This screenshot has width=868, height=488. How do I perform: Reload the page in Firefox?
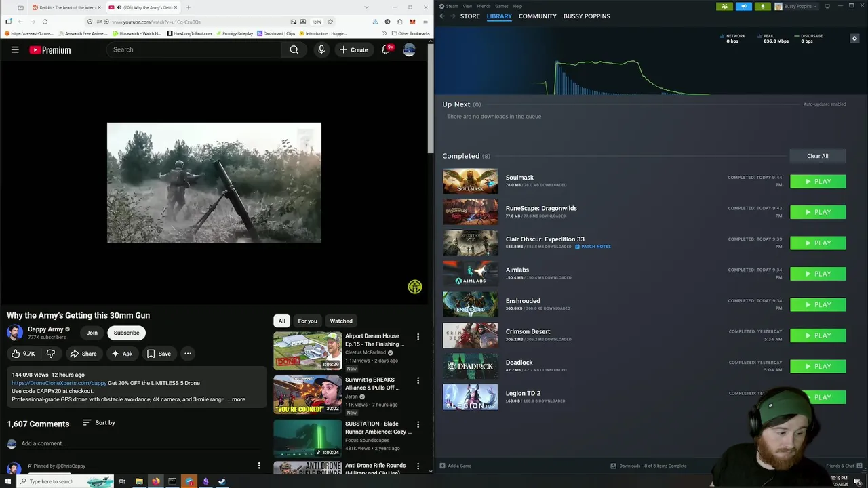tap(45, 22)
